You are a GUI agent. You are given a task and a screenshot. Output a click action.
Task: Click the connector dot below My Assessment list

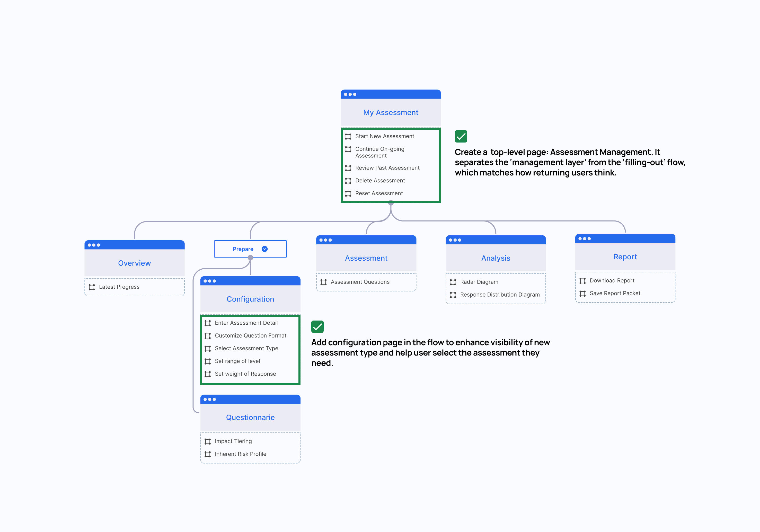(x=391, y=203)
